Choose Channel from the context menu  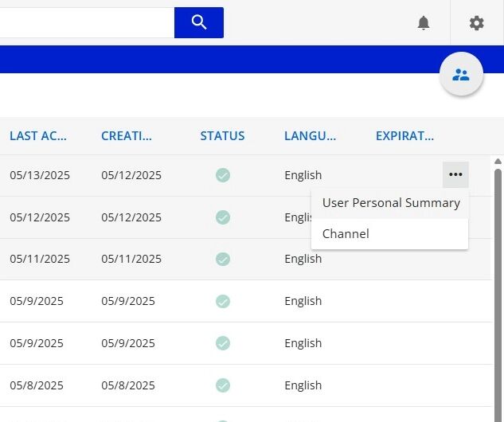click(x=346, y=234)
